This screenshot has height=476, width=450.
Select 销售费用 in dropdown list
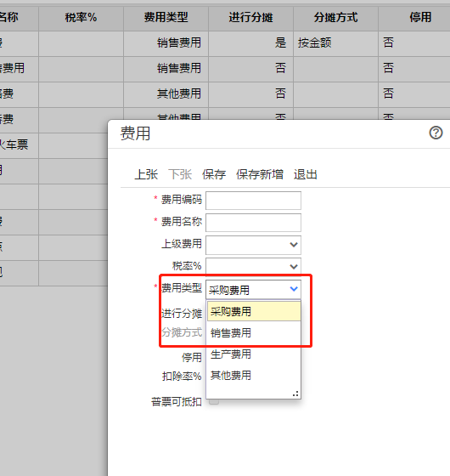click(254, 332)
